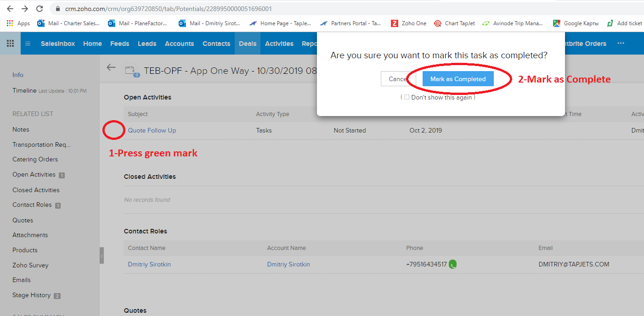The width and height of the screenshot is (644, 316).
Task: Open the SalesInbox tab
Action: [58, 44]
